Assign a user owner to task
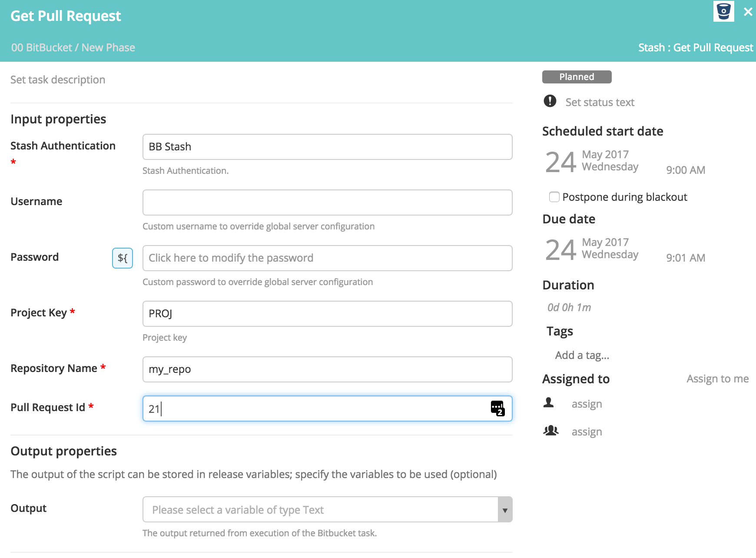The height and width of the screenshot is (558, 756). click(587, 404)
